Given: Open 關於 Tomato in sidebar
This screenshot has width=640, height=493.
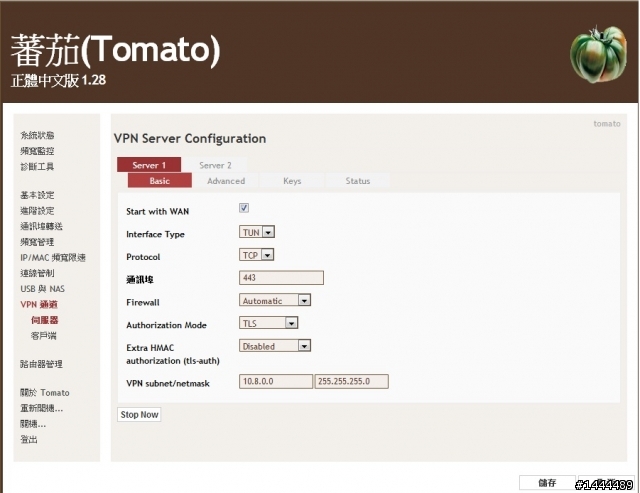Looking at the screenshot, I should [45, 392].
